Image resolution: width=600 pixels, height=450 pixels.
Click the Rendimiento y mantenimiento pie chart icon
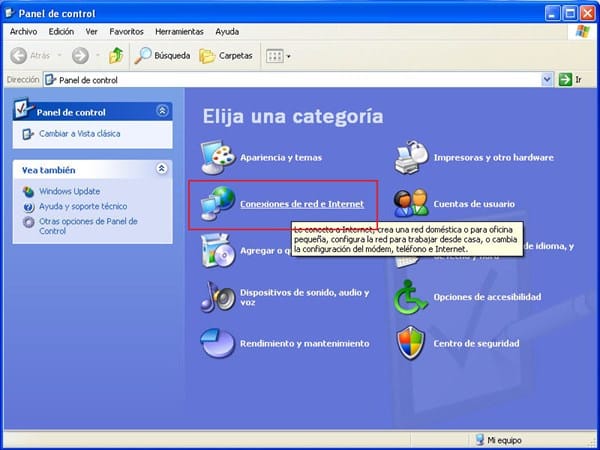tap(217, 343)
